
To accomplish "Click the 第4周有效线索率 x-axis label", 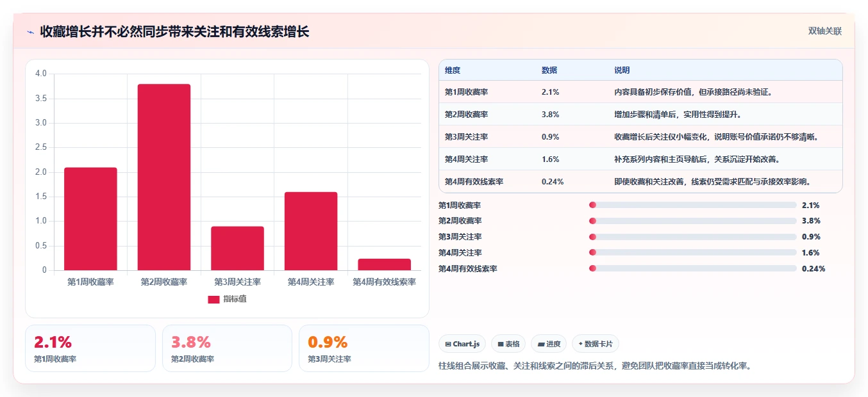I will pyautogui.click(x=384, y=282).
